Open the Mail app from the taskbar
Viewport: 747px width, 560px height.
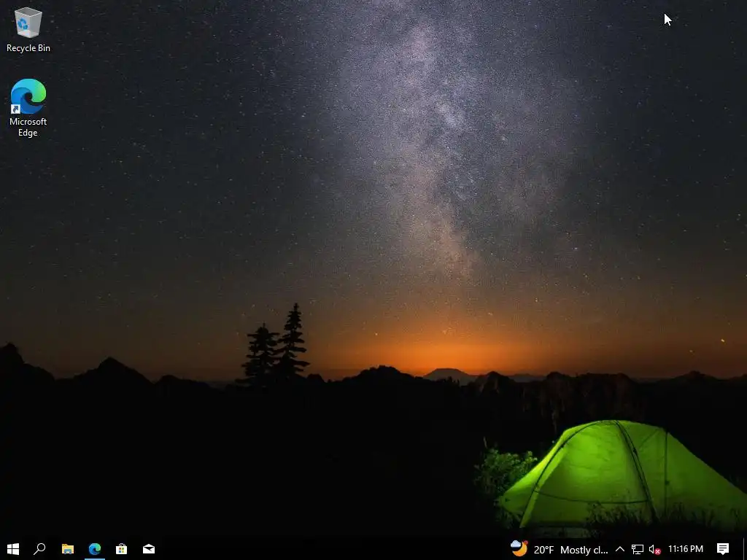point(149,549)
